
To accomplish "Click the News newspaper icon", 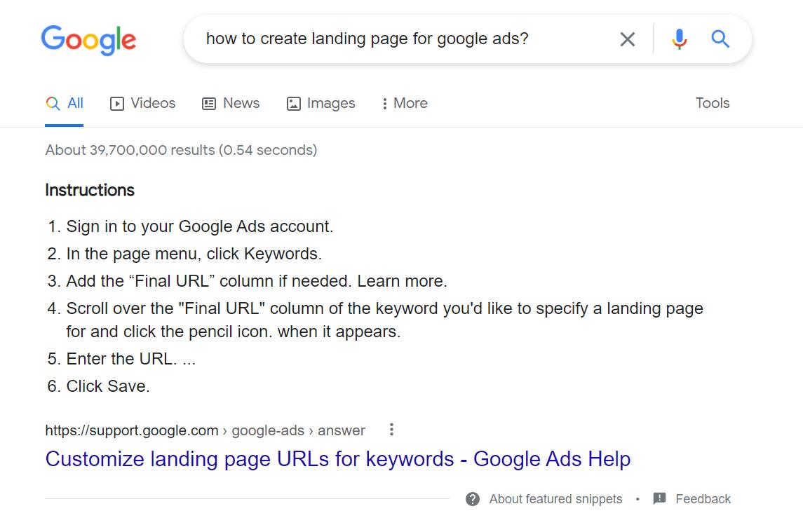I will (209, 104).
